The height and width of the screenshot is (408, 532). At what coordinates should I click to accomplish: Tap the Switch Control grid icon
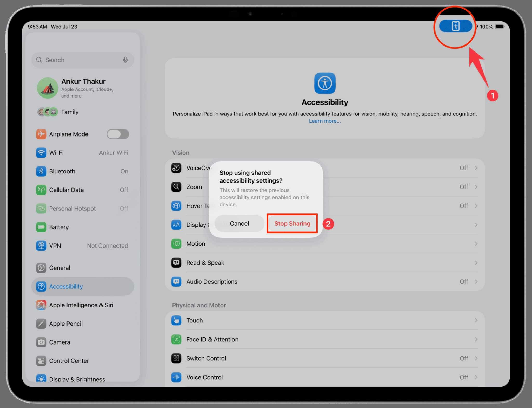pos(176,358)
